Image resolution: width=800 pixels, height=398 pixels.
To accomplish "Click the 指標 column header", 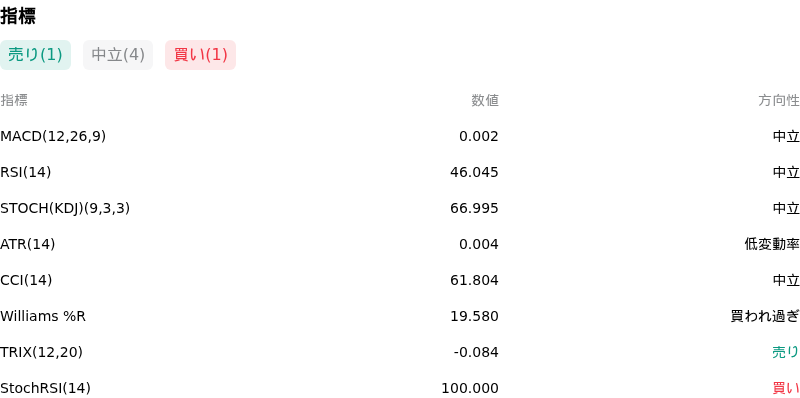I will pos(14,101).
